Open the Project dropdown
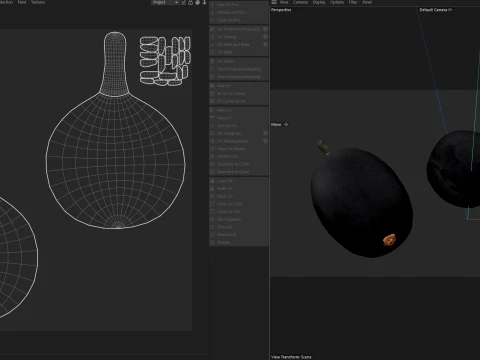This screenshot has width=480, height=360. tap(165, 2)
